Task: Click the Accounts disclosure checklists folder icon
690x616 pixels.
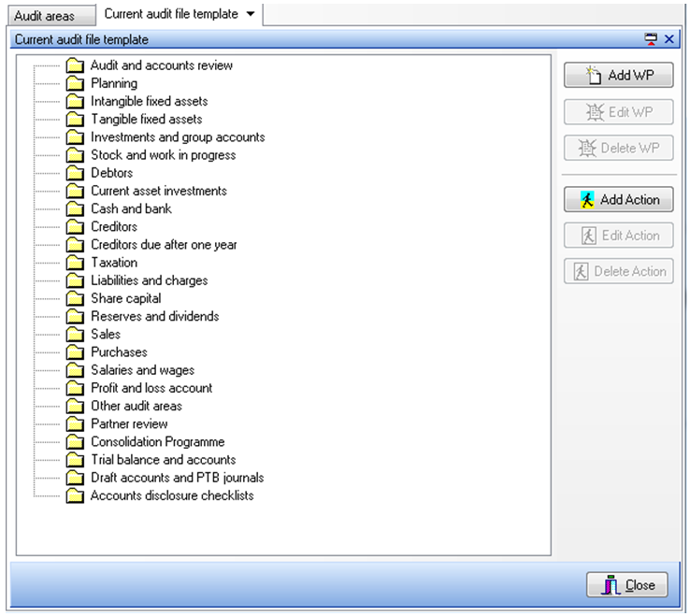Action: [75, 495]
